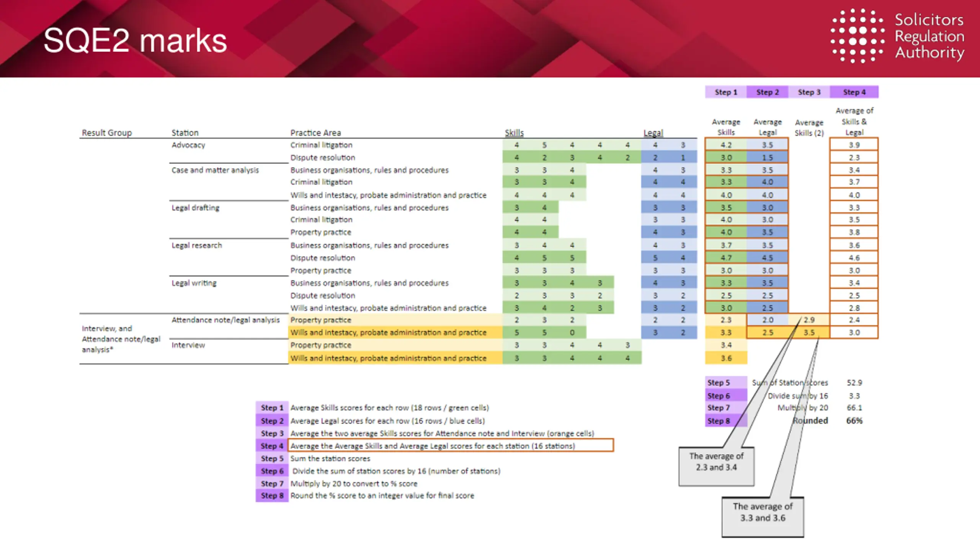
Task: Click the 4.6 value in Step 4 column
Action: point(854,258)
